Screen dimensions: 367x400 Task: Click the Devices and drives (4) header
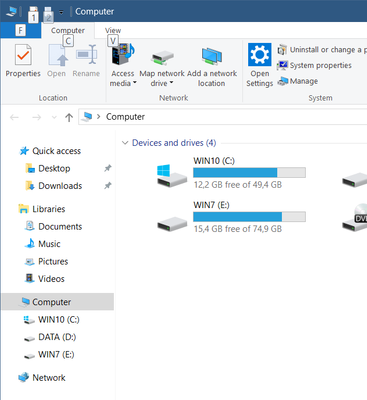[x=174, y=143]
